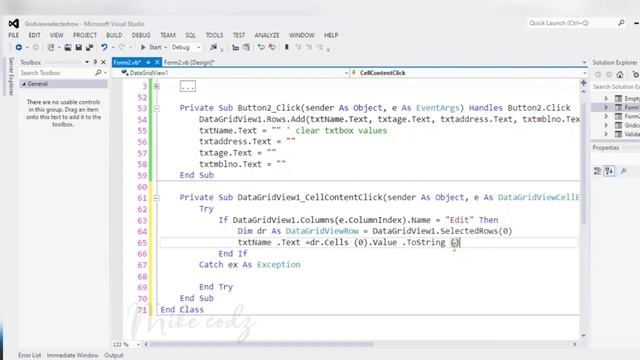Click the Quick Launch search magnifier icon
Viewport: 640px width, 360px height.
[621, 23]
